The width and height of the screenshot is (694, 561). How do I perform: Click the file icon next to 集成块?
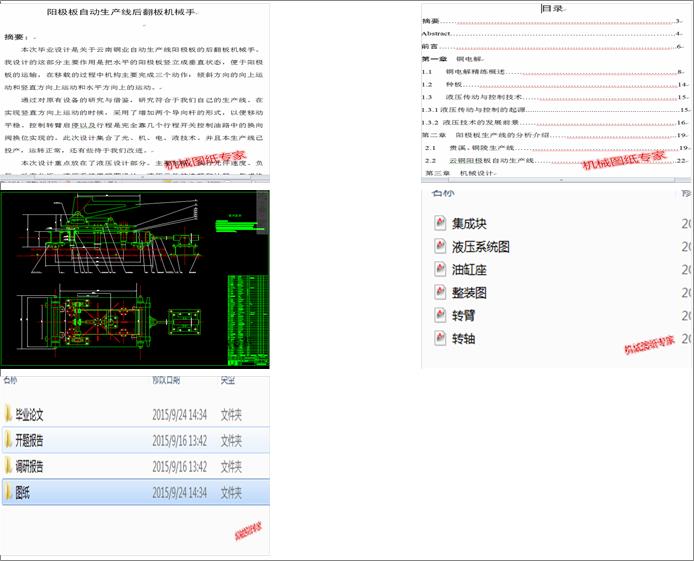click(x=440, y=223)
